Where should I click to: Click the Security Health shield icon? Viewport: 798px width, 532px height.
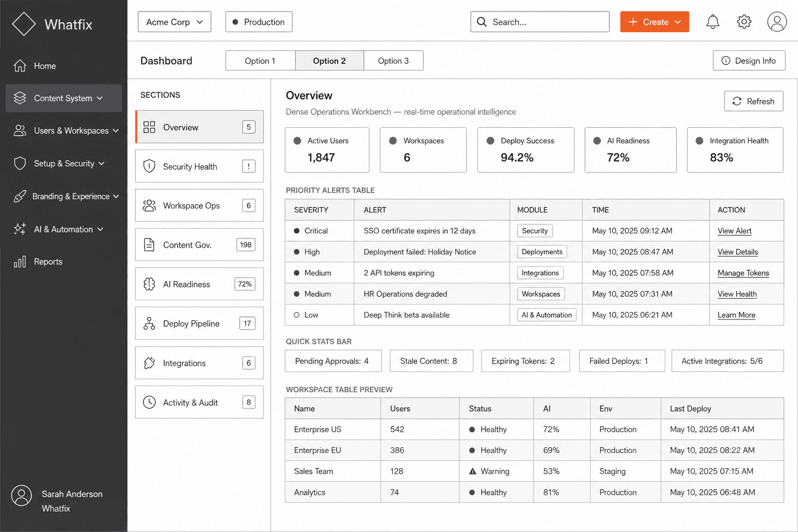click(x=149, y=166)
